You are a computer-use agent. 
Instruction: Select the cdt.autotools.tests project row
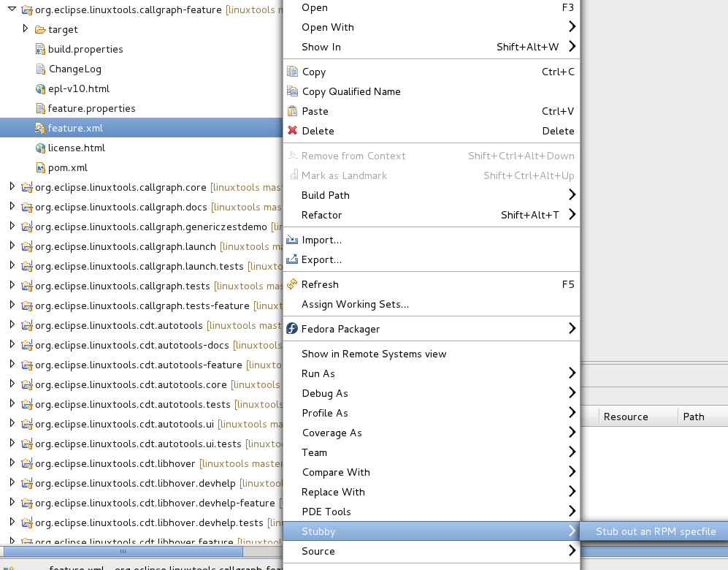point(141,404)
